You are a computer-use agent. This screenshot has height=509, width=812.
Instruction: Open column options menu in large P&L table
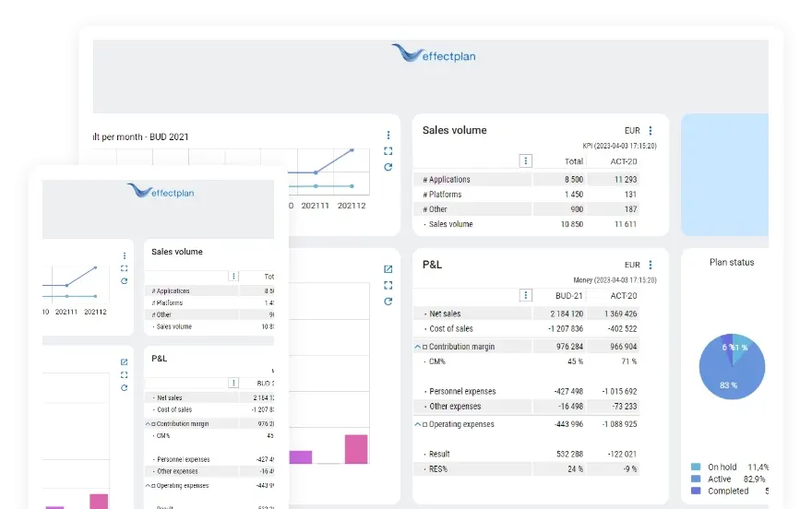(526, 295)
